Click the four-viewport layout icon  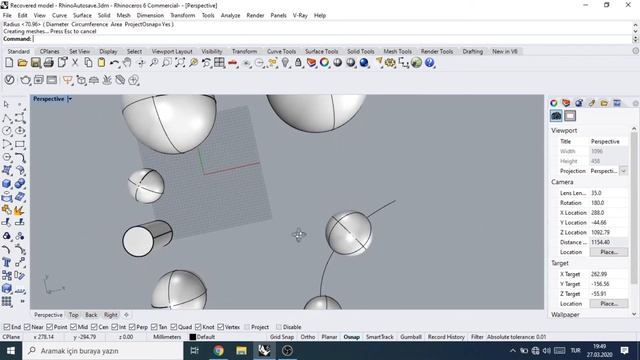[219, 62]
